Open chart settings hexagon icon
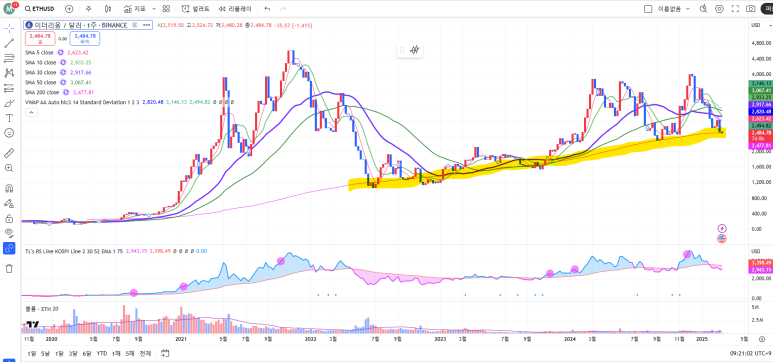Screen dimensions: 773x362 point(719,9)
